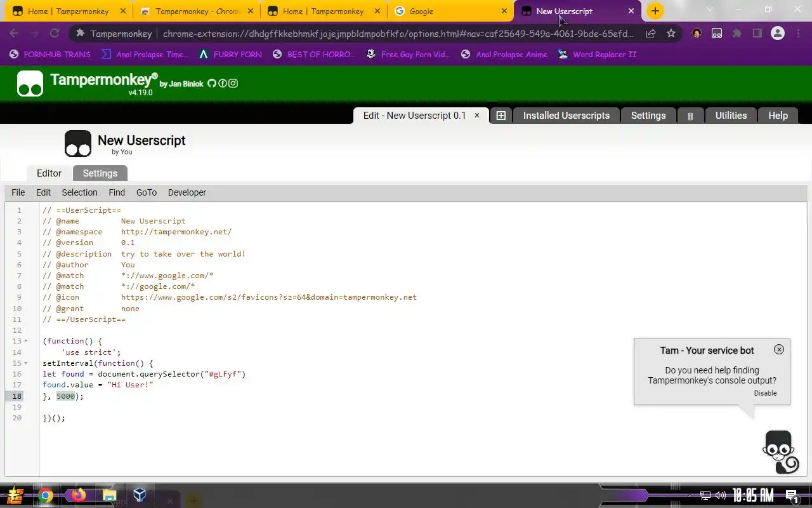Open the Start menu button

point(15,495)
